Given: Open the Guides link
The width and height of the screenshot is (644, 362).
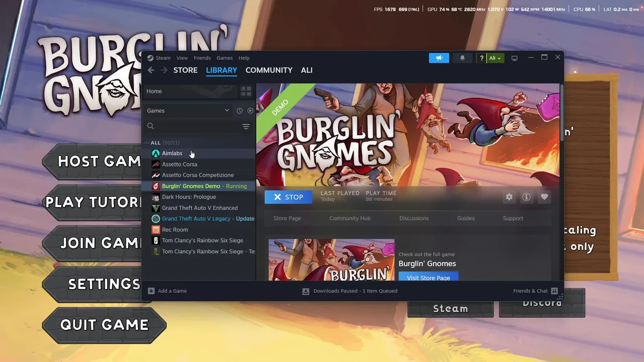Looking at the screenshot, I should coord(465,218).
